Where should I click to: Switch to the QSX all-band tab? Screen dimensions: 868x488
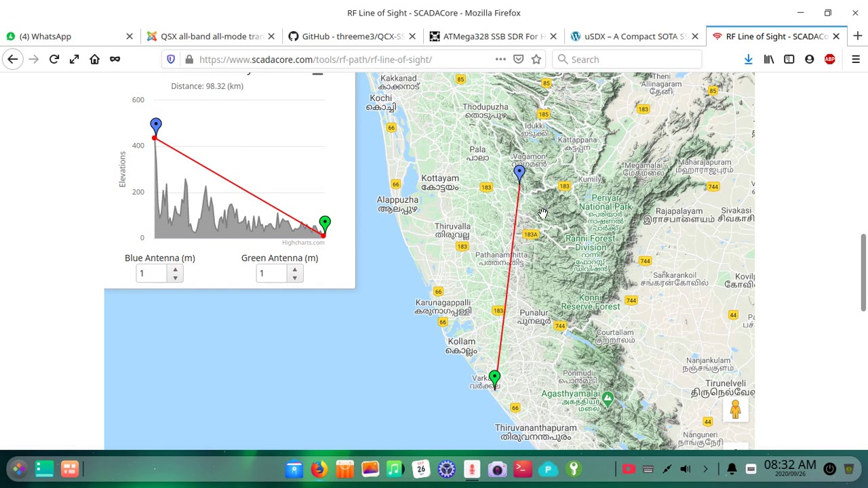coord(210,36)
